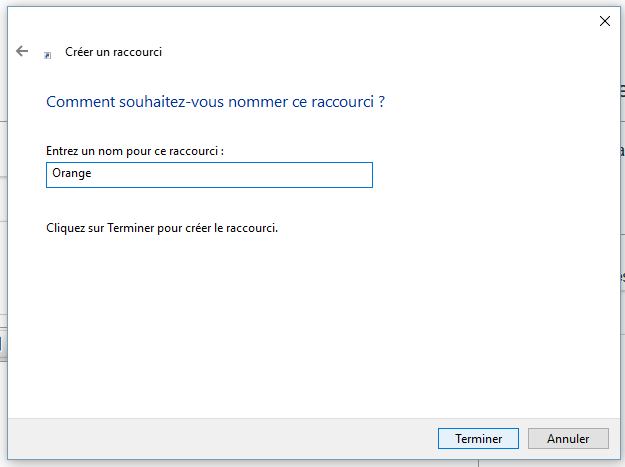The width and height of the screenshot is (625, 467).
Task: Place the cursor at the end of Orange
Action: pos(93,175)
